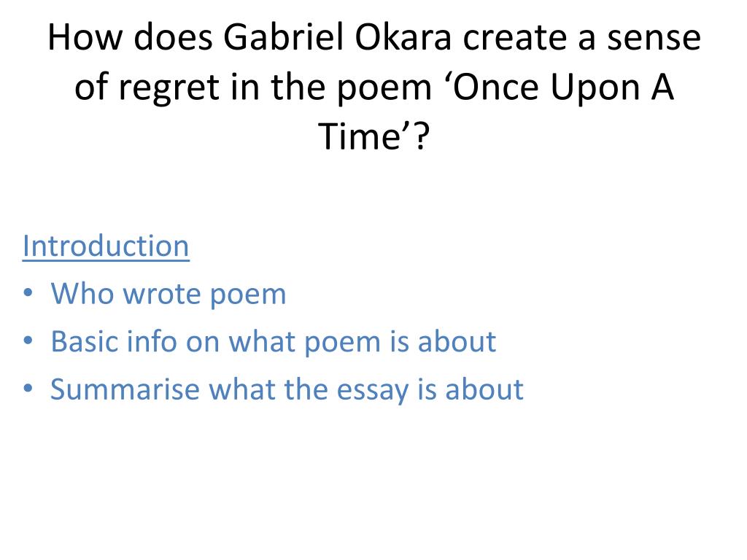Click the bullet dot before 'Summarise'
Screen dimensions: 747x560
(x=28, y=388)
